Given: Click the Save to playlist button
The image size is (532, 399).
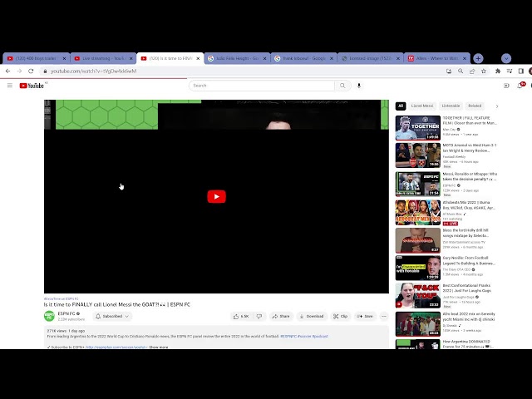Looking at the screenshot, I should coord(365,316).
